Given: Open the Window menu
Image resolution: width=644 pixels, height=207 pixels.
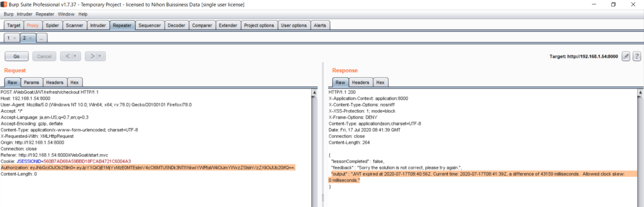Looking at the screenshot, I should [66, 14].
